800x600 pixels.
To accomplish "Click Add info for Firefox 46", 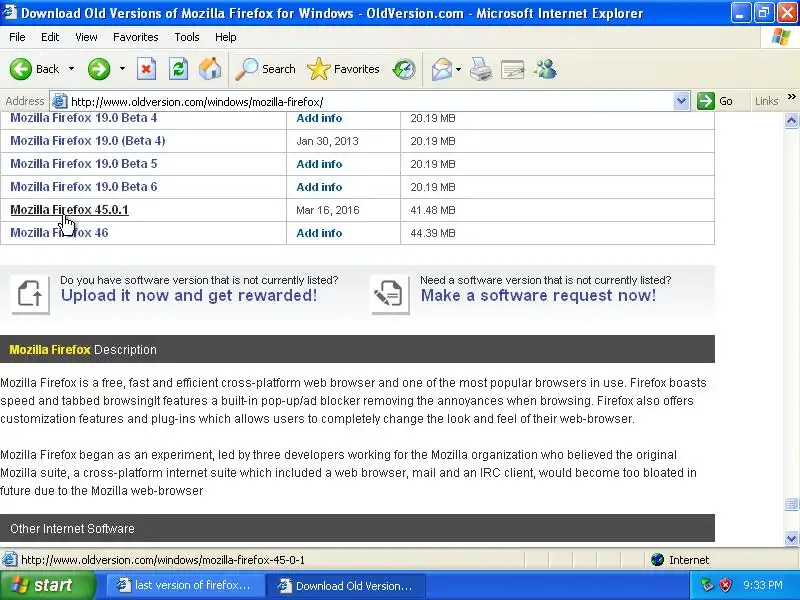I will [319, 233].
